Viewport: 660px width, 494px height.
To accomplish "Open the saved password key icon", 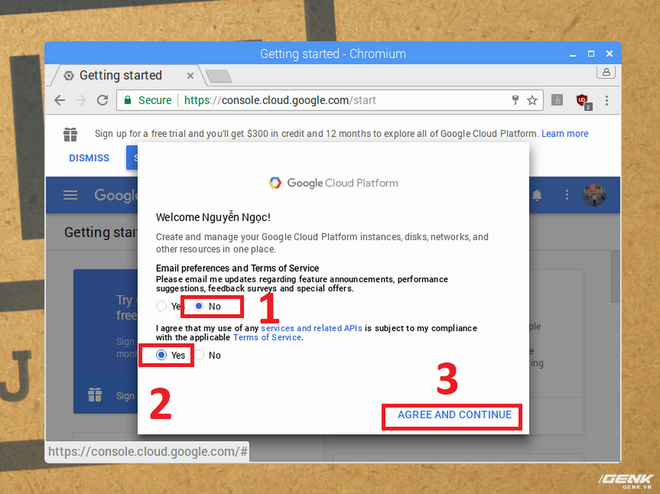I will tap(515, 100).
